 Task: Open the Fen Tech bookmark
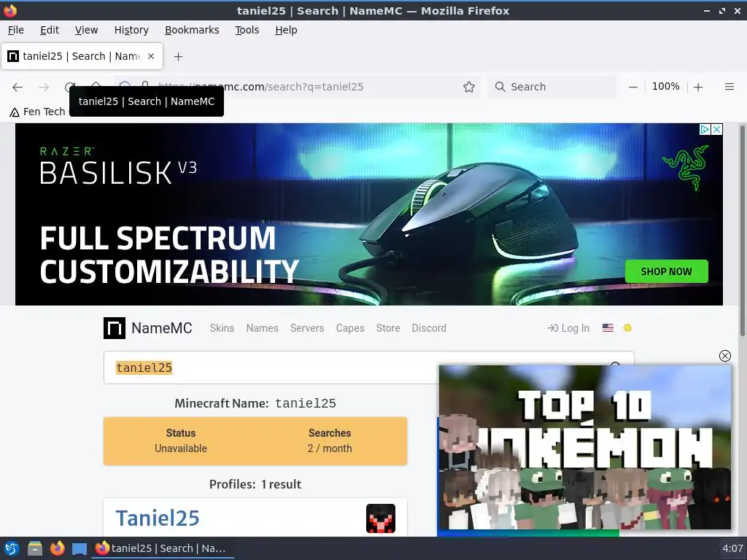37,112
